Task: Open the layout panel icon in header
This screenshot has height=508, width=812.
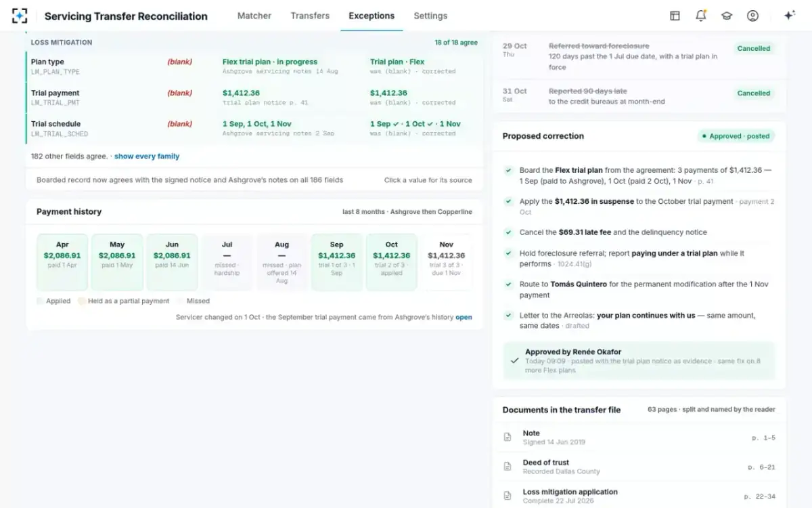Action: (675, 16)
